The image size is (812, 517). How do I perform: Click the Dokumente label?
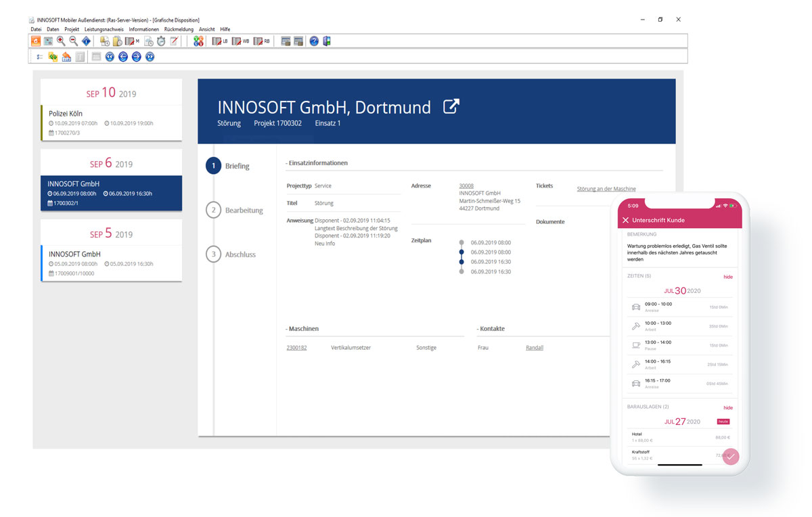point(550,222)
